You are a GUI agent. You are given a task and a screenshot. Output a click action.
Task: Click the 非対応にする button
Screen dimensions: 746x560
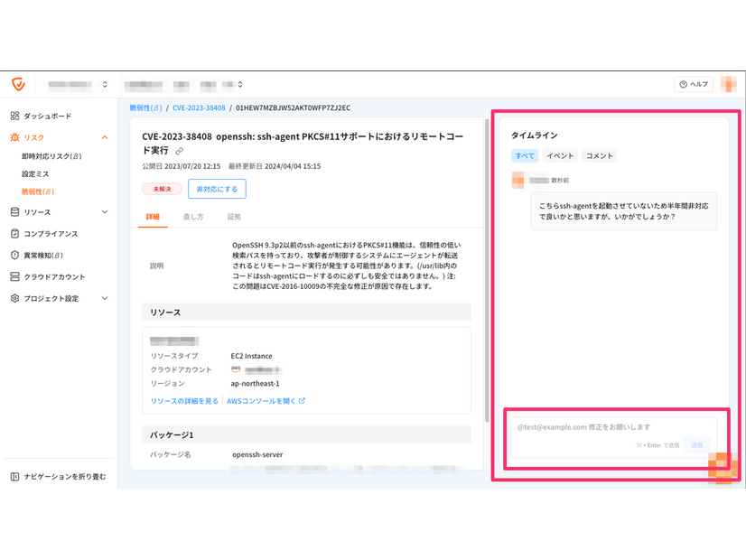(x=217, y=189)
